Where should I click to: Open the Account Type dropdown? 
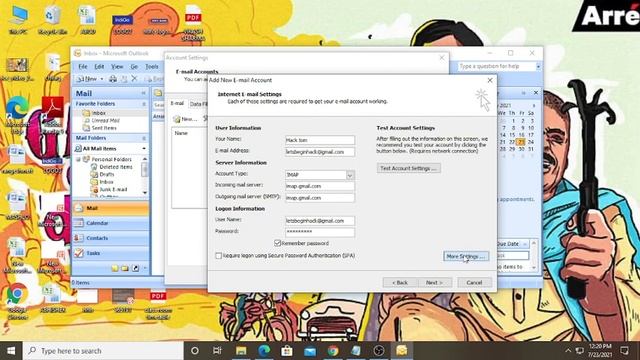[350, 175]
